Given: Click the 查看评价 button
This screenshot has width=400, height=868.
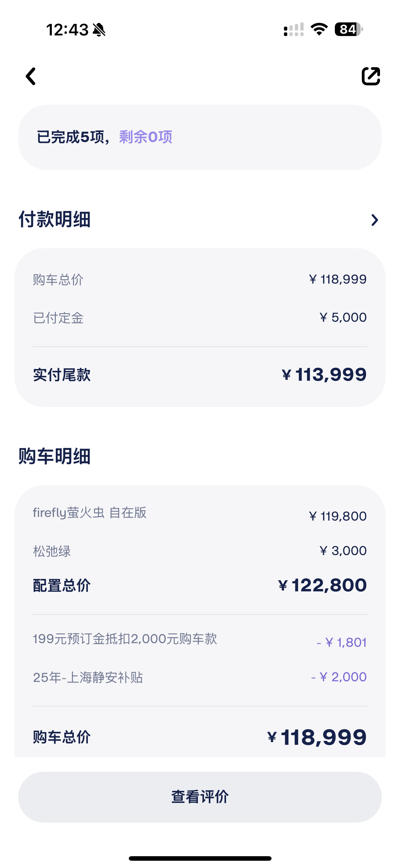Looking at the screenshot, I should (200, 797).
